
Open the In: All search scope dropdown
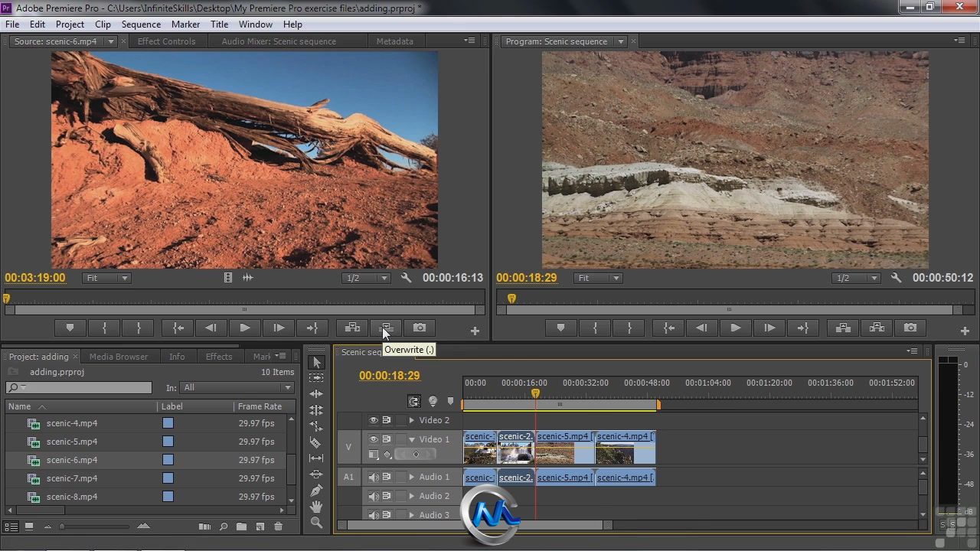[237, 387]
